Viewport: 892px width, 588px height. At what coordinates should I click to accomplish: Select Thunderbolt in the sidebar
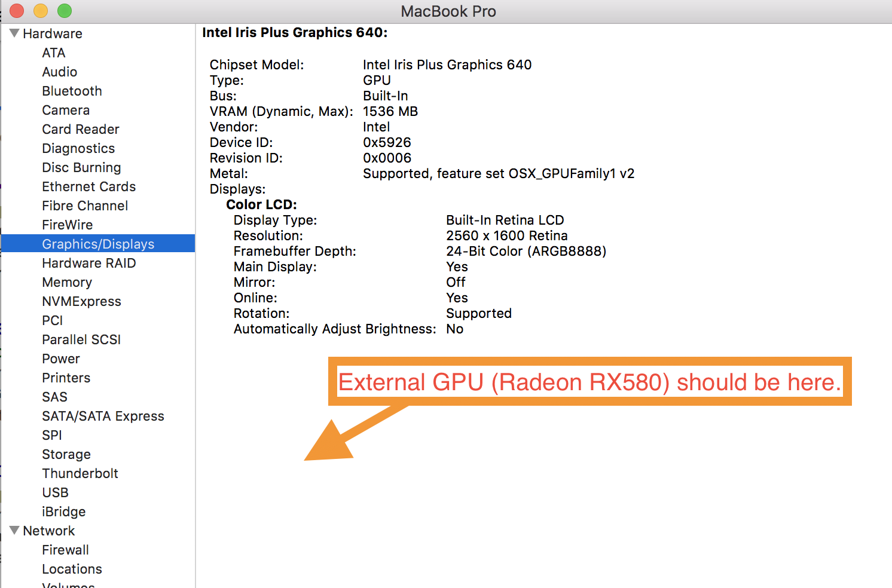click(x=80, y=473)
